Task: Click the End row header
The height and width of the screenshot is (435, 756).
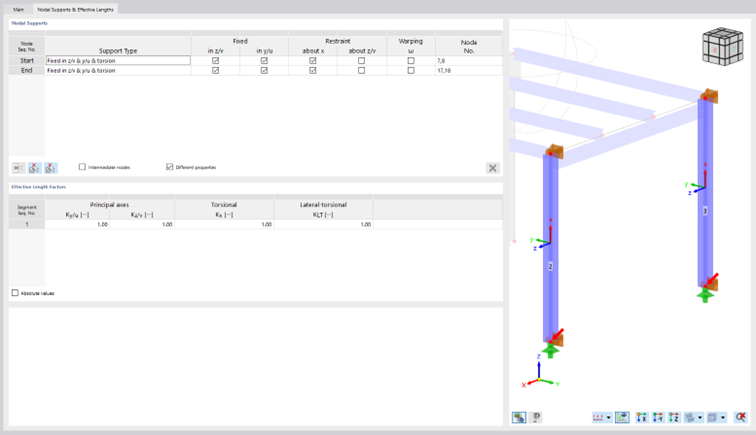Action: [x=27, y=70]
